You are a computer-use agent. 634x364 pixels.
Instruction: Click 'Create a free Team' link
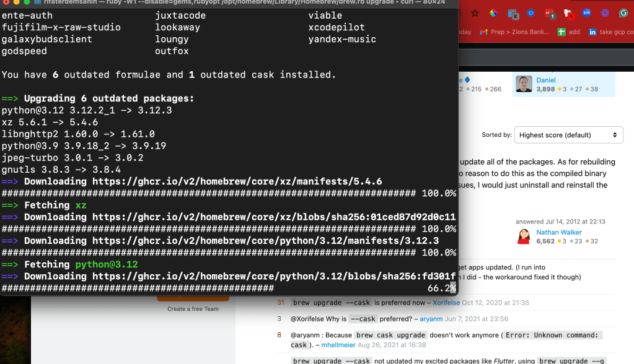193,309
